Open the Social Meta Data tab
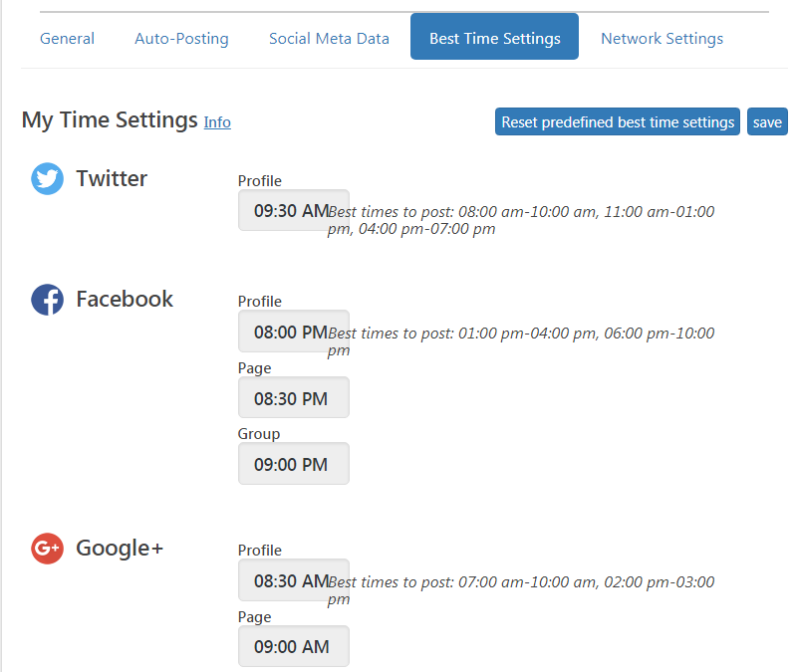This screenshot has height=672, width=797. click(x=329, y=39)
